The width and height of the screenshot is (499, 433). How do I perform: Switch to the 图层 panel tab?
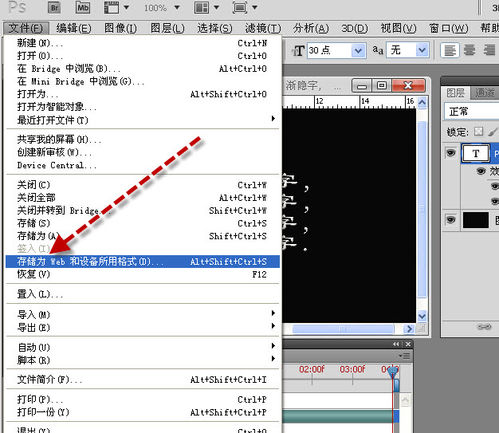click(455, 92)
